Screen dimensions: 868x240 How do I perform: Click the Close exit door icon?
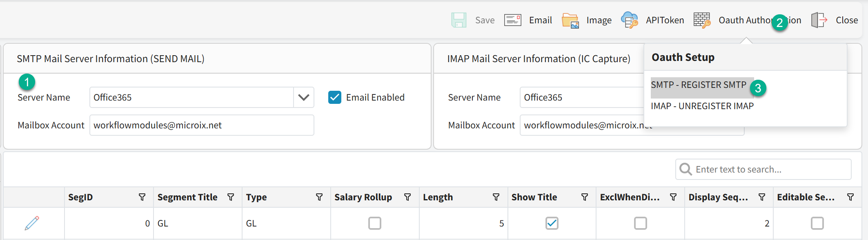pyautogui.click(x=819, y=20)
